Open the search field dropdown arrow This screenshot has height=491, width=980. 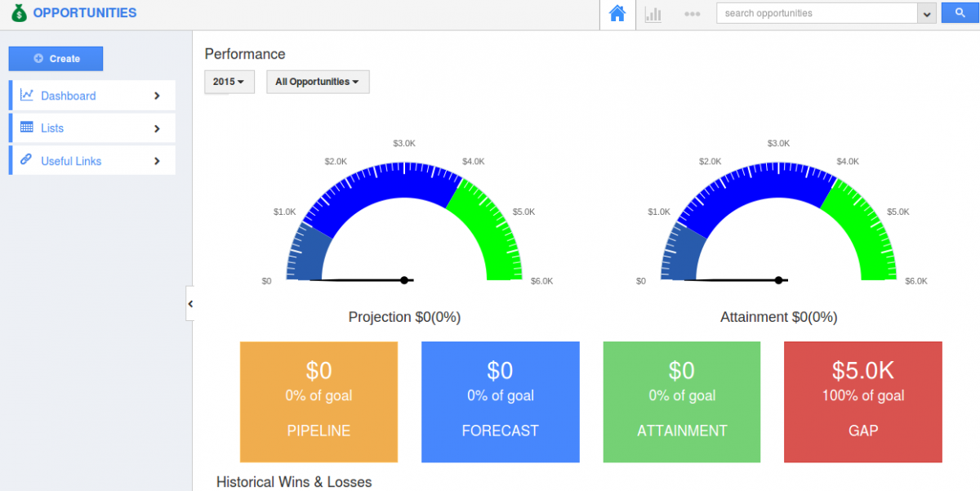[928, 13]
